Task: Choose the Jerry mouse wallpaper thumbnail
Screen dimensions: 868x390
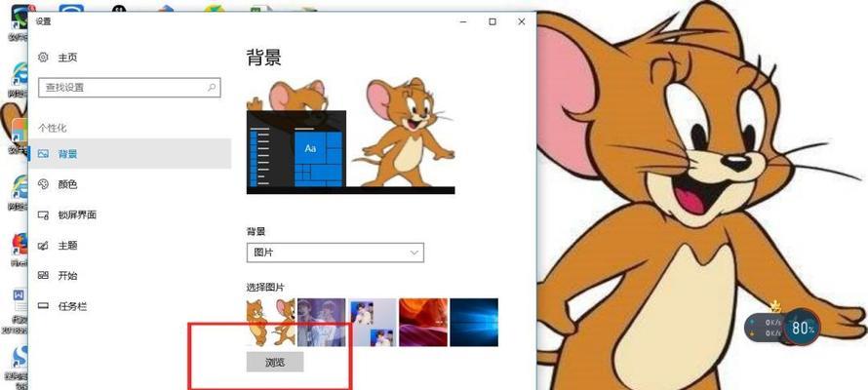Action: tap(271, 323)
